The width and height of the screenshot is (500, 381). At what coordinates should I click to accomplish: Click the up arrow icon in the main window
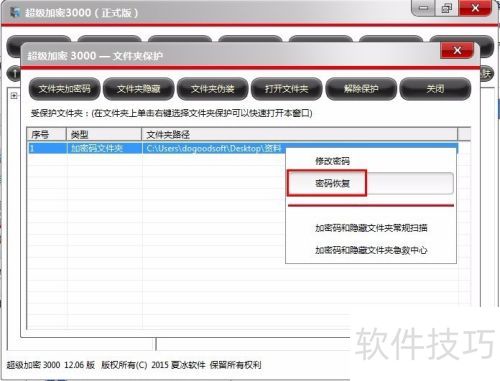15,73
